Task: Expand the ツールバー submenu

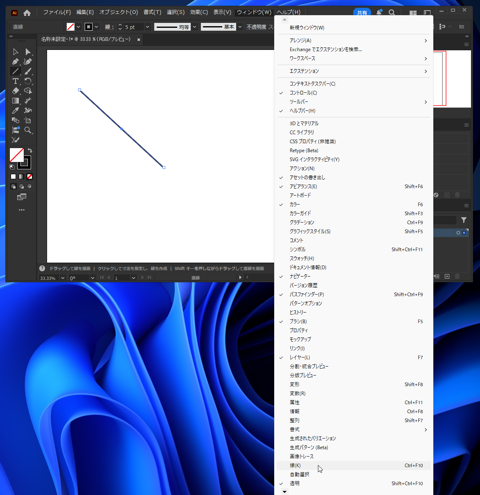Action: (x=353, y=102)
